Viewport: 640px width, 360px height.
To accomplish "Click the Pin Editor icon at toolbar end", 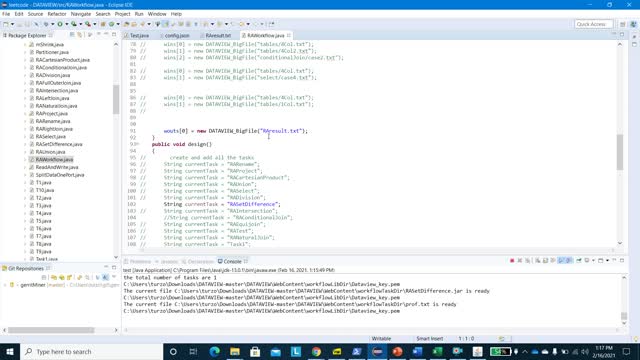I will (x=271, y=24).
